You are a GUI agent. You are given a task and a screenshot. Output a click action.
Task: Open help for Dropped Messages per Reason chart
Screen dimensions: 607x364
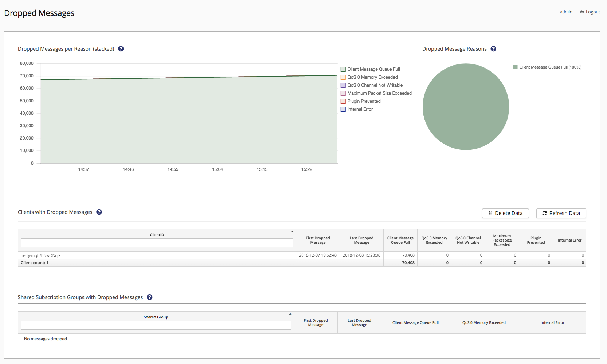pyautogui.click(x=121, y=49)
